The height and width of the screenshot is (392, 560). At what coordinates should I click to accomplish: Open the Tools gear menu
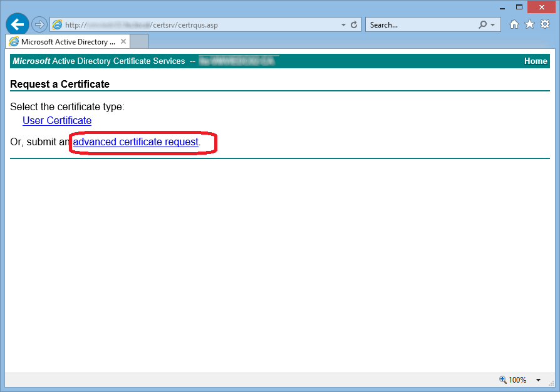(x=544, y=24)
